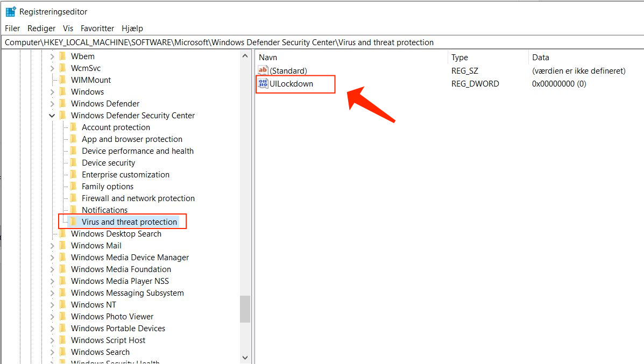The height and width of the screenshot is (364, 644).
Task: Click the Windows Defender folder icon
Action: coord(63,103)
